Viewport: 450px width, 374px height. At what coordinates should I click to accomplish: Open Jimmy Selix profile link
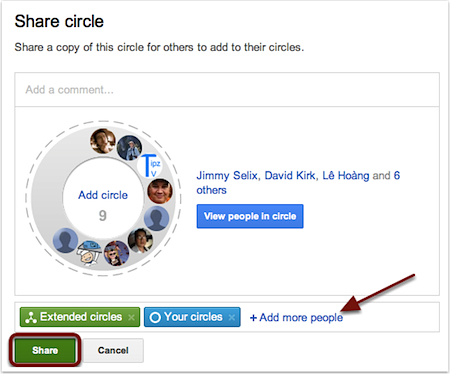click(x=227, y=175)
